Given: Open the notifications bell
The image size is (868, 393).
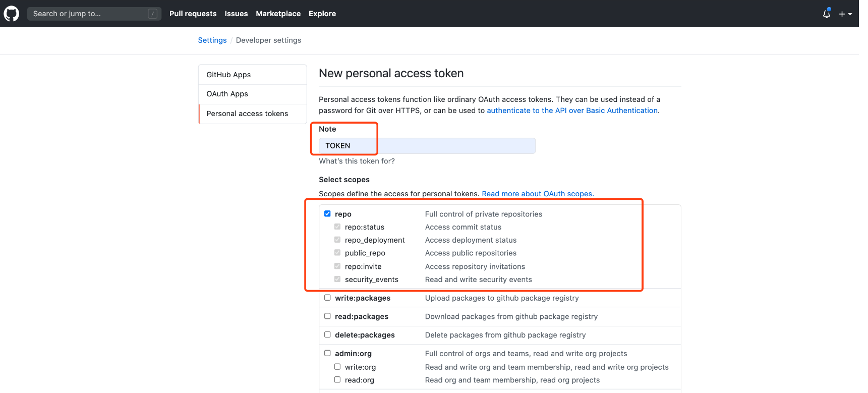Looking at the screenshot, I should pos(826,14).
